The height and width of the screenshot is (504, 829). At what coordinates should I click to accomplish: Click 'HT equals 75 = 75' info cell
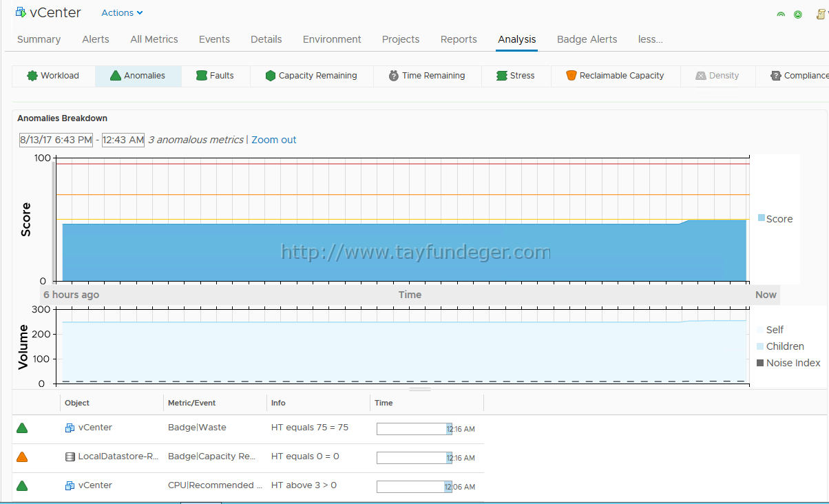point(310,428)
